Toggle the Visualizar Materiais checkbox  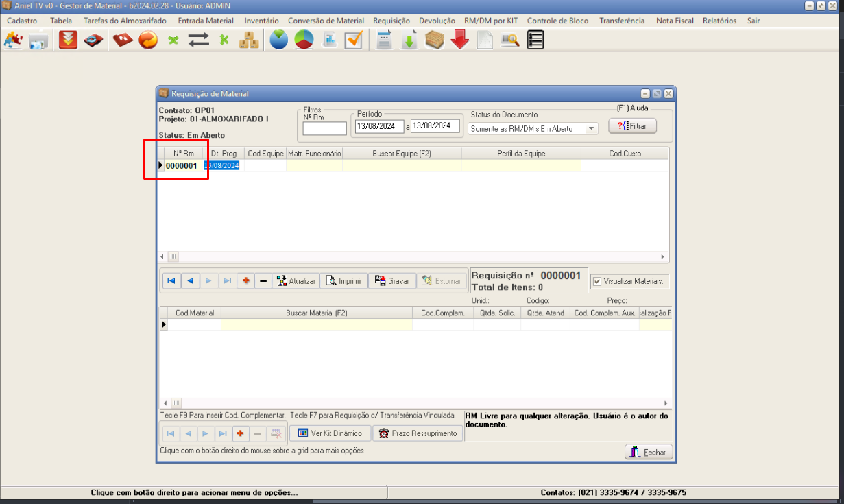[596, 281]
